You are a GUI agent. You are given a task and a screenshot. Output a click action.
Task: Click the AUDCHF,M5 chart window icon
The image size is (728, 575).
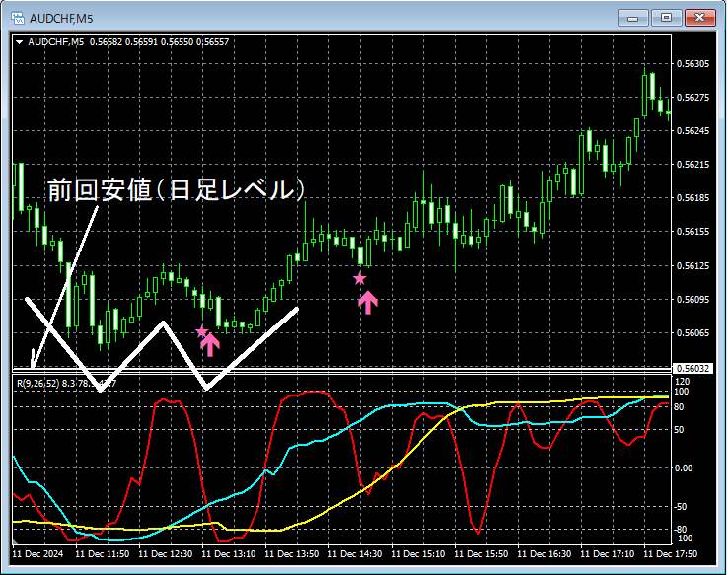point(18,18)
